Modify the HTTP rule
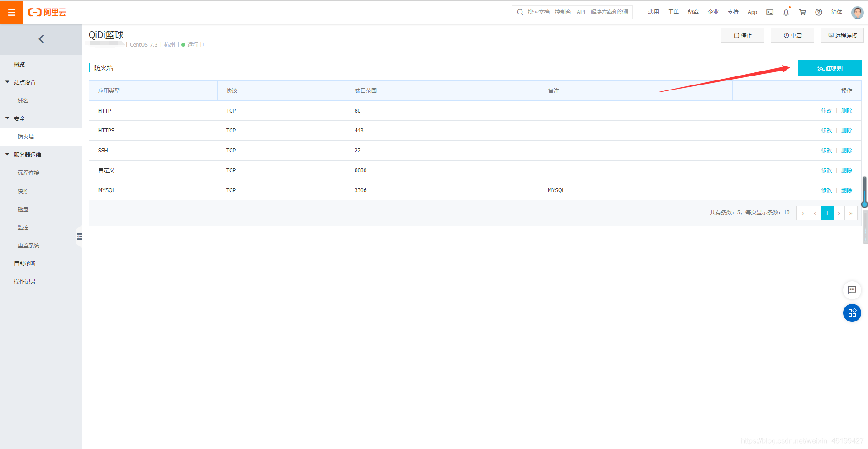This screenshot has width=868, height=449. [x=826, y=111]
